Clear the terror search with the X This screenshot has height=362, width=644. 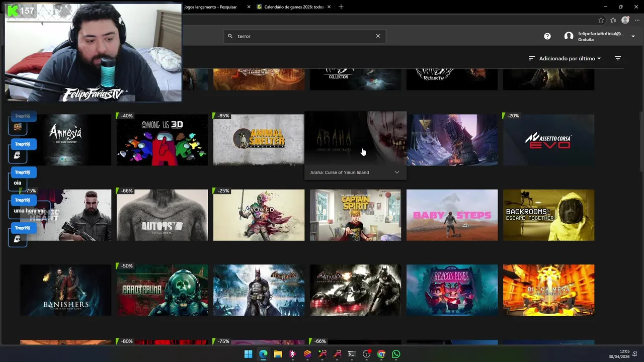click(x=378, y=36)
